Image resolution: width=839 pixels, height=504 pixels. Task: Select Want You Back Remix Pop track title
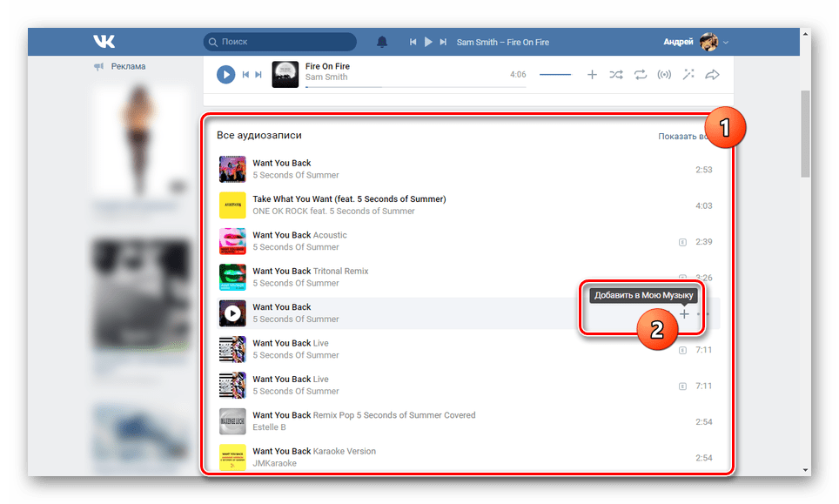[364, 415]
